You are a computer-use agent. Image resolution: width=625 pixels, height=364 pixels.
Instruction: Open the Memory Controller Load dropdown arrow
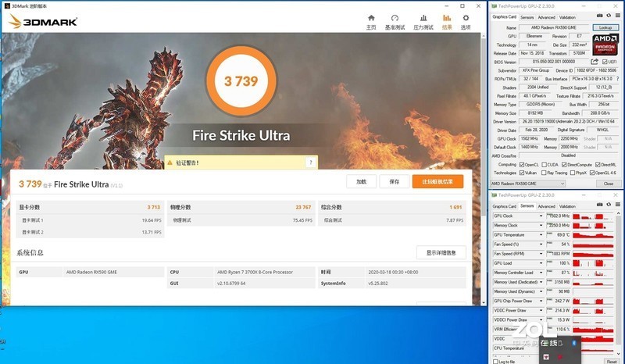tap(541, 273)
